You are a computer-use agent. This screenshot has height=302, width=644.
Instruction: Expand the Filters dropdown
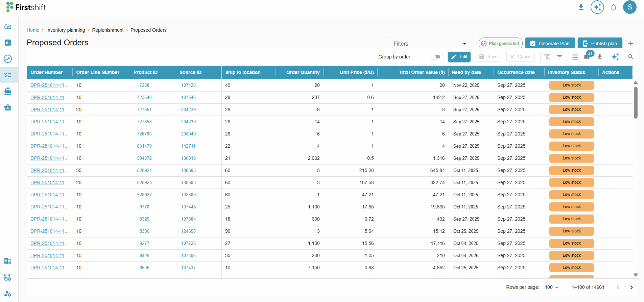[431, 44]
